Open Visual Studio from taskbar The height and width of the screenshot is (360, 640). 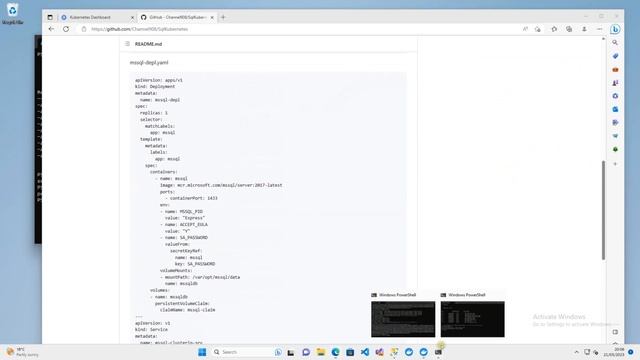tap(380, 352)
